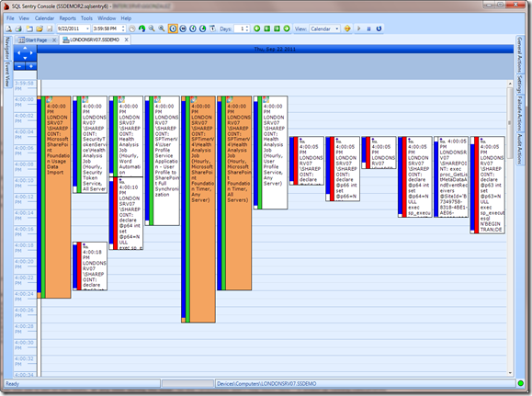532x396 pixels.
Task: Select the Microsoft SharePoint Foundation Usage Data Import event
Action: pos(54,198)
